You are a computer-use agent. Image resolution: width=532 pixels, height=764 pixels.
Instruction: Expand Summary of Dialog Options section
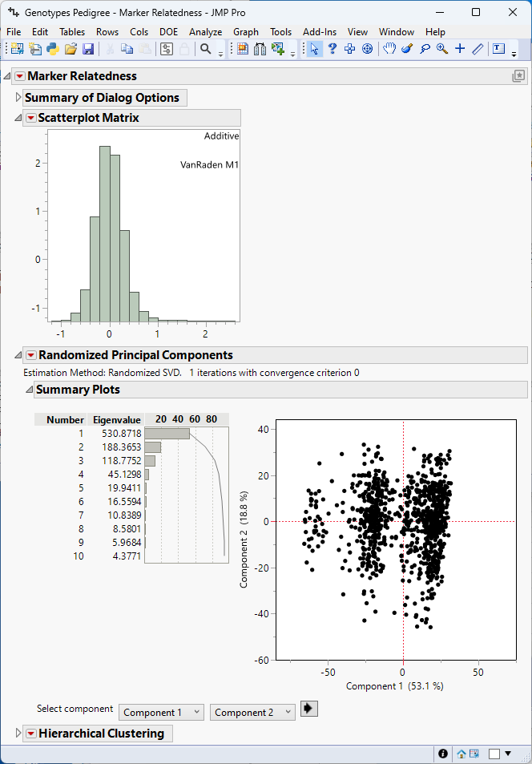[18, 98]
